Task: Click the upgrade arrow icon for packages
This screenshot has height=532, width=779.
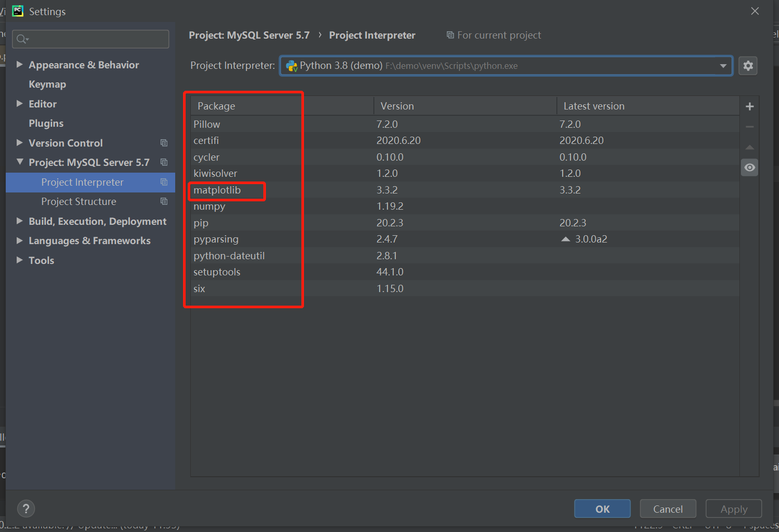Action: point(749,147)
